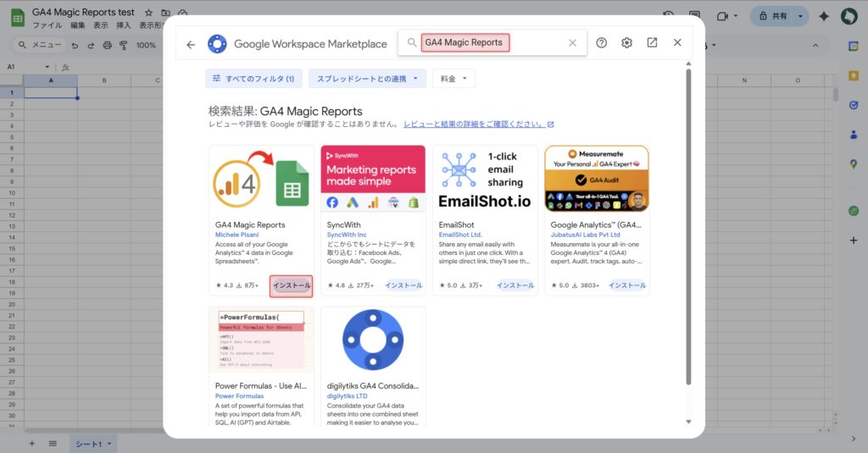Screen dimensions: 868x453
Task: Open the すべてのフィルタ (1) filter chip
Action: tap(253, 79)
